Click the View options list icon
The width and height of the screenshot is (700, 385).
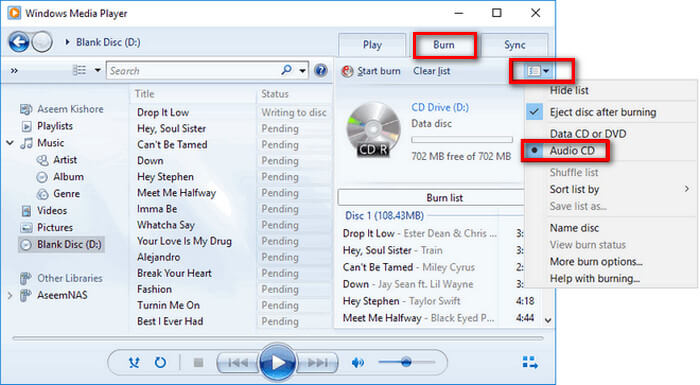pos(79,70)
